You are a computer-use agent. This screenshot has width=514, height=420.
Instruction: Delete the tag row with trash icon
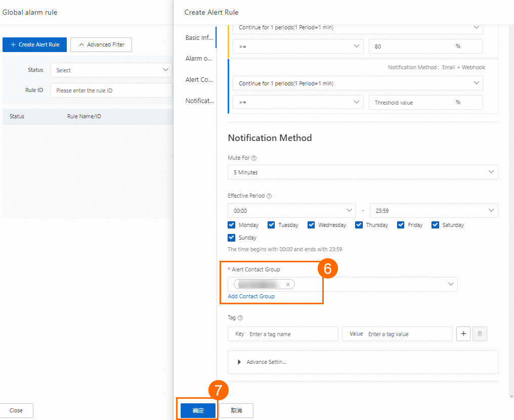tap(480, 334)
